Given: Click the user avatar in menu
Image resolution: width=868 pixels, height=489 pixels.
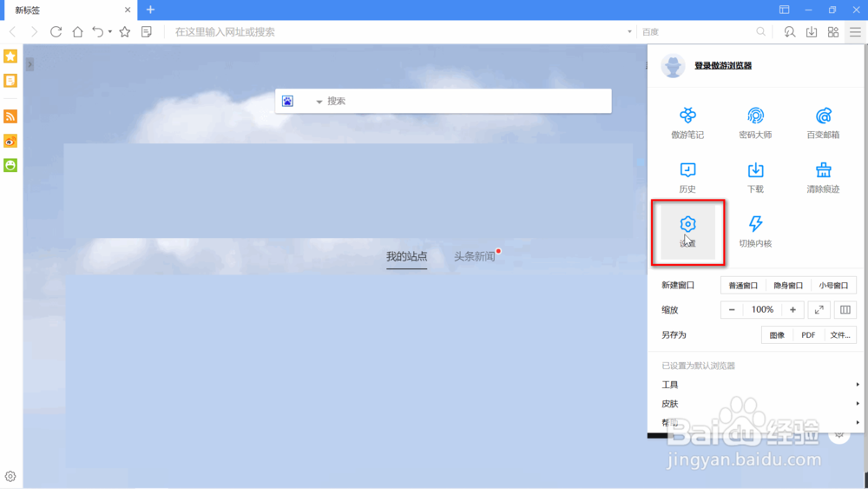Looking at the screenshot, I should click(674, 66).
